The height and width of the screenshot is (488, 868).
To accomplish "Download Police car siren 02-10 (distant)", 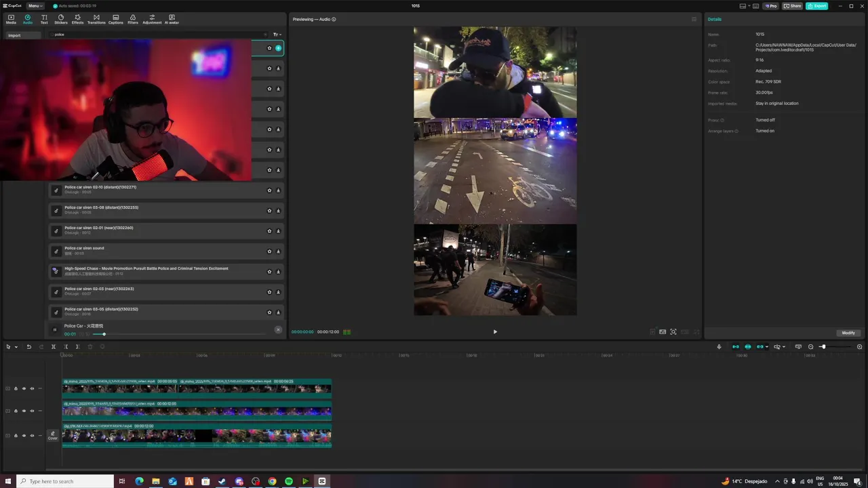I will coord(278,190).
